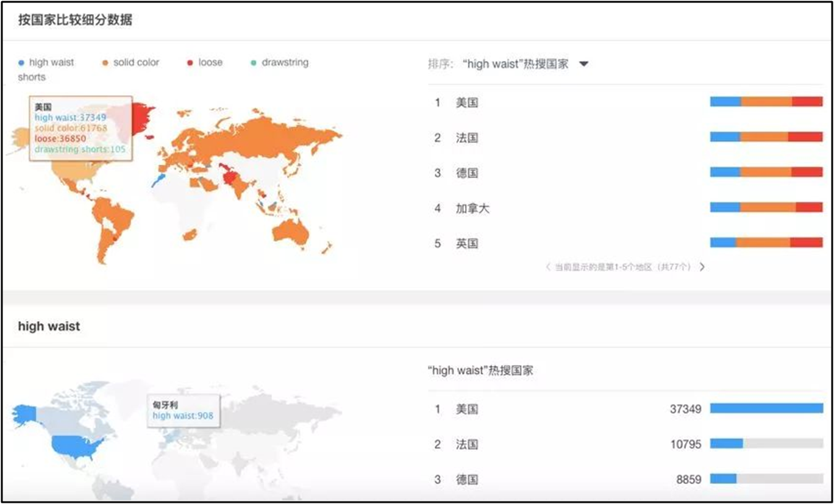Click the orange segment of 加拿大's stacked bar
The height and width of the screenshot is (504, 834).
click(768, 208)
